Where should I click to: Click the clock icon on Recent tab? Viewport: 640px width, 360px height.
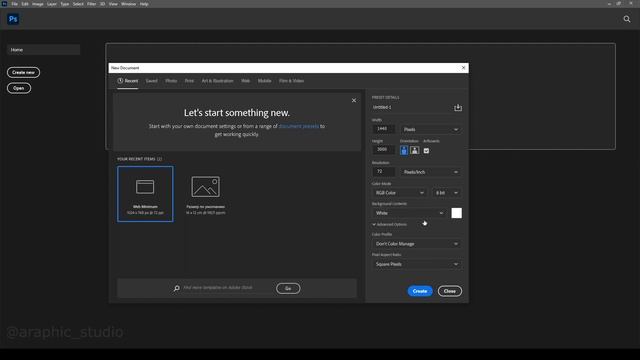(x=120, y=81)
